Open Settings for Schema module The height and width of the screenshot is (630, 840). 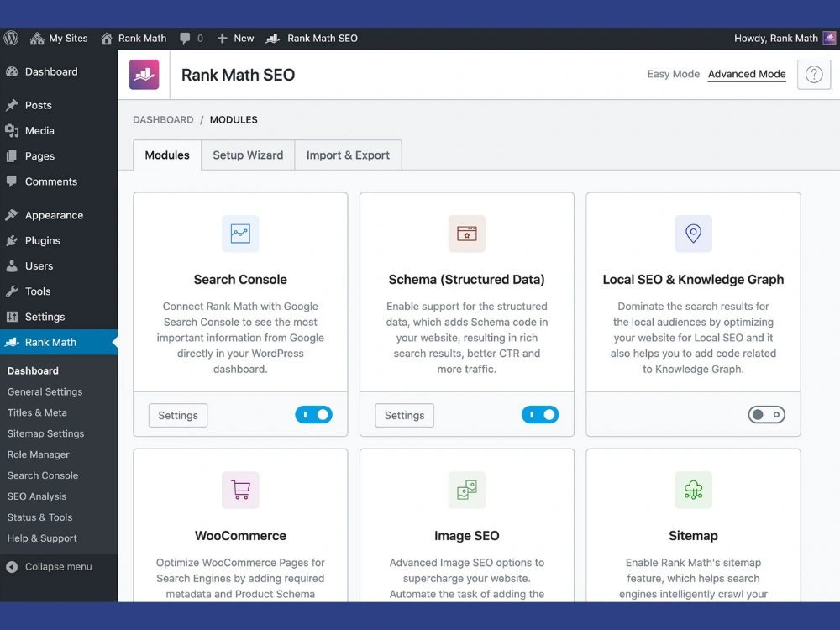(405, 415)
